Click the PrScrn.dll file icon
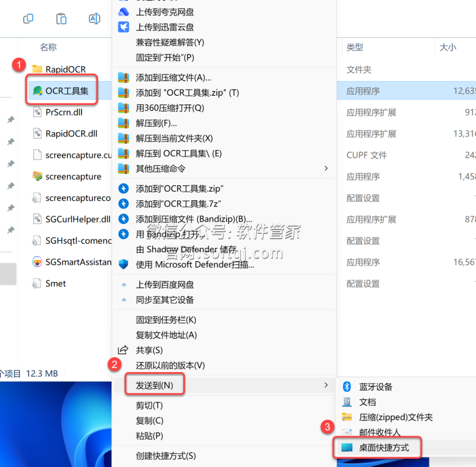Viewport: 476px width, 467px height. (x=37, y=112)
